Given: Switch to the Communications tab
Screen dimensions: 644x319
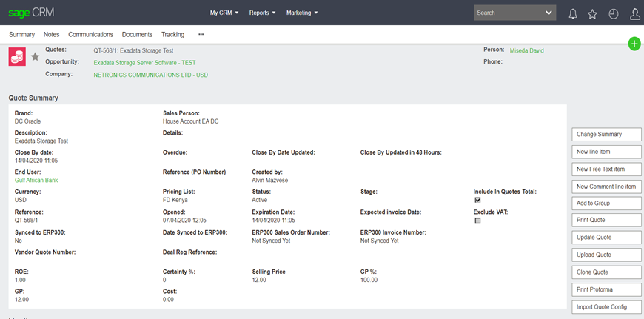Looking at the screenshot, I should click(90, 34).
